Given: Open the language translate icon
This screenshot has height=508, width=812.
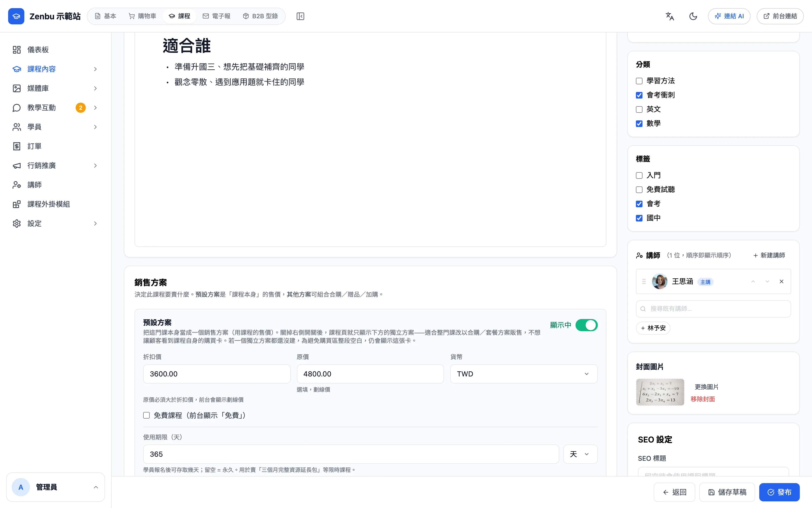Looking at the screenshot, I should point(670,16).
